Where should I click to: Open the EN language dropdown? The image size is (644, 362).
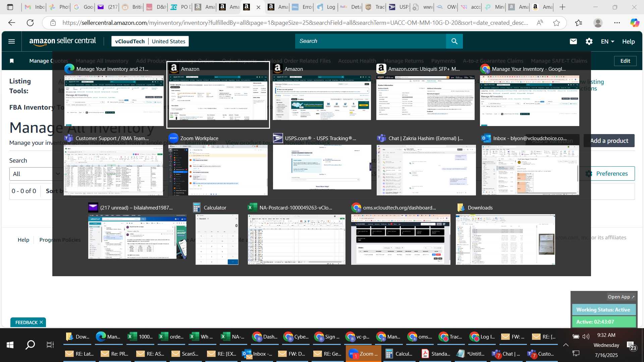[x=607, y=41]
